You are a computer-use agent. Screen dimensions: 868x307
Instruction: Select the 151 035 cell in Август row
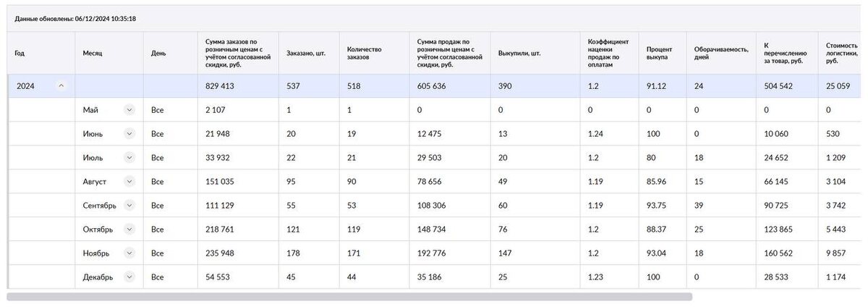point(238,181)
